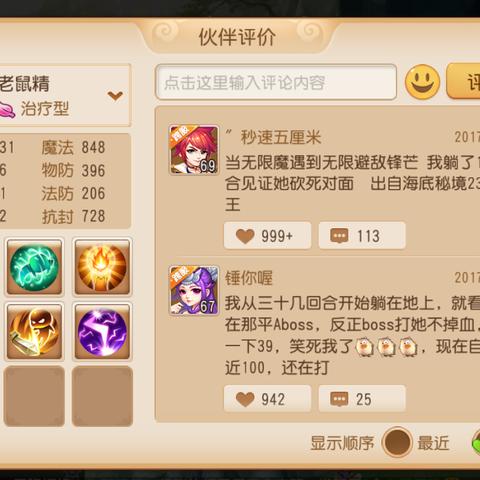Like the comment by 秒速五厘米

click(268, 236)
